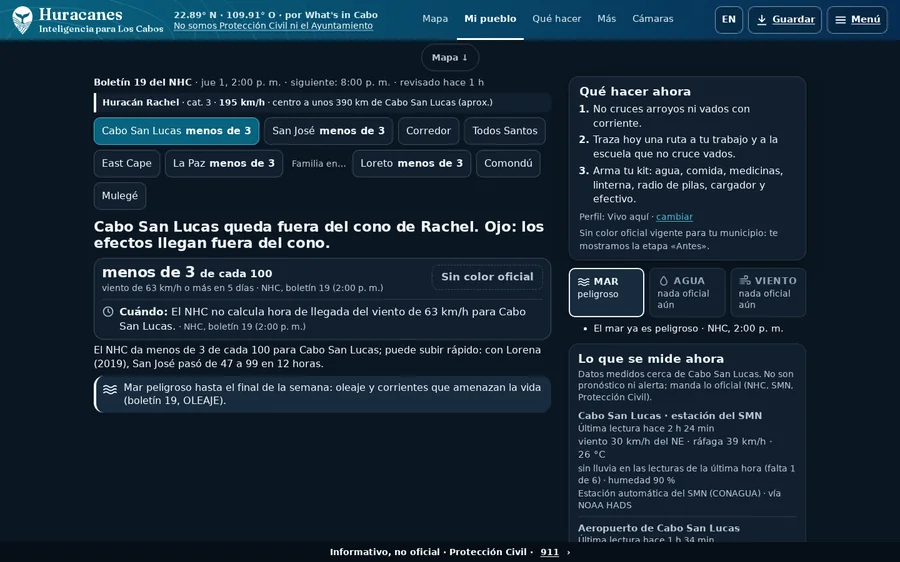This screenshot has width=900, height=562.
Task: Click the clock icon beside Cuándo
Action: [x=108, y=312]
